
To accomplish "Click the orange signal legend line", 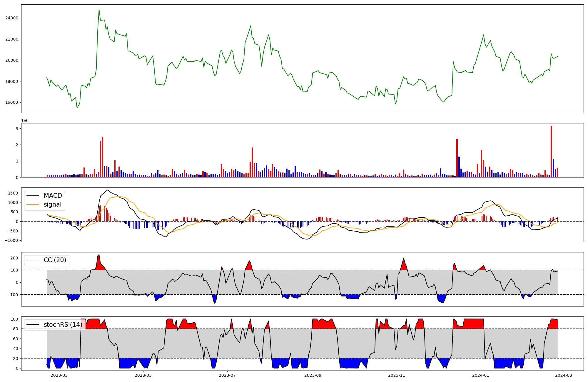I will [x=32, y=205].
